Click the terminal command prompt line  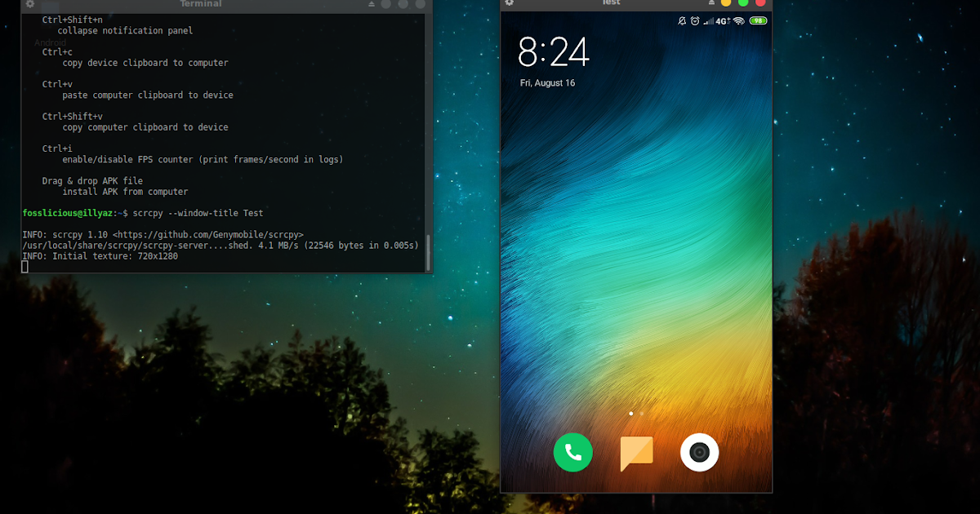(x=143, y=212)
